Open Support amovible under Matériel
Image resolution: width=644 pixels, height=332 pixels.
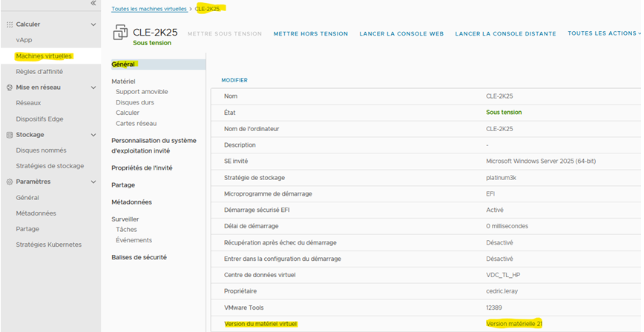[x=142, y=92]
